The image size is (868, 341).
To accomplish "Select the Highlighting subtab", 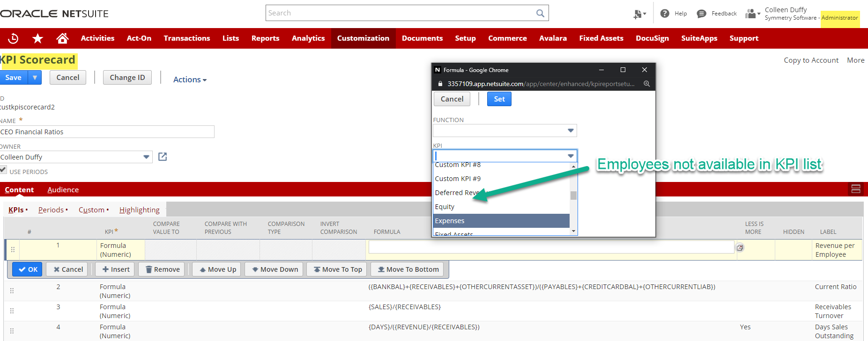I will tap(139, 210).
